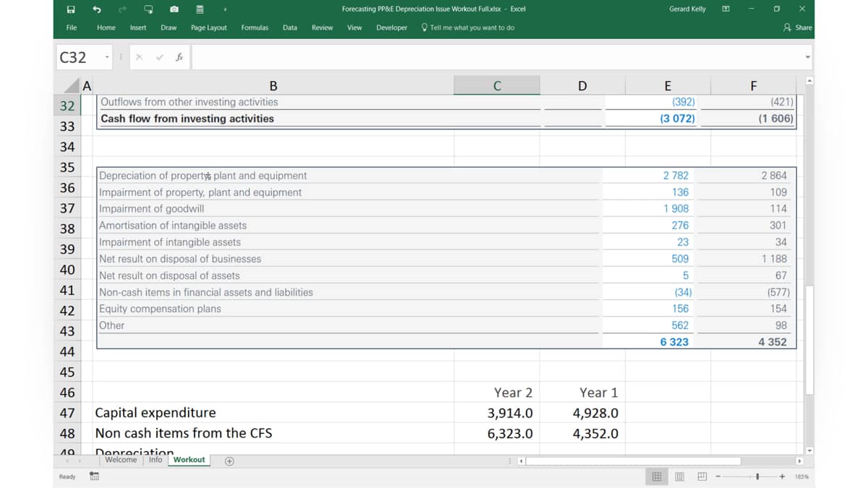Click the Gerard Kelly account name
868x488 pixels.
(687, 9)
